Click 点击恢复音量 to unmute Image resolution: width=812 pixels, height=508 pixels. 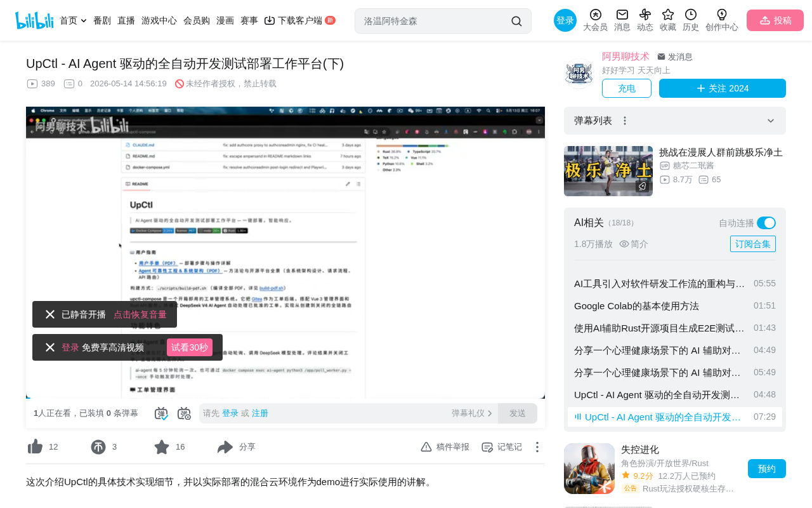point(140,314)
